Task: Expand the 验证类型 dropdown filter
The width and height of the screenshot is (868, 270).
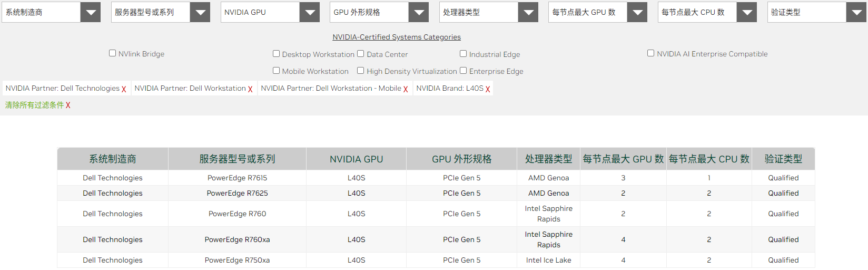Action: point(817,12)
